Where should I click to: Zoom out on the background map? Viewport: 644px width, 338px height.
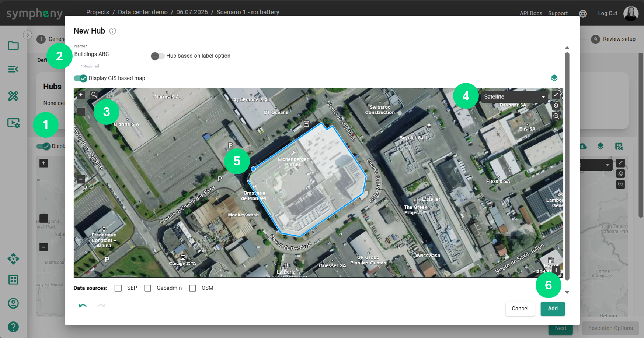pos(43,247)
